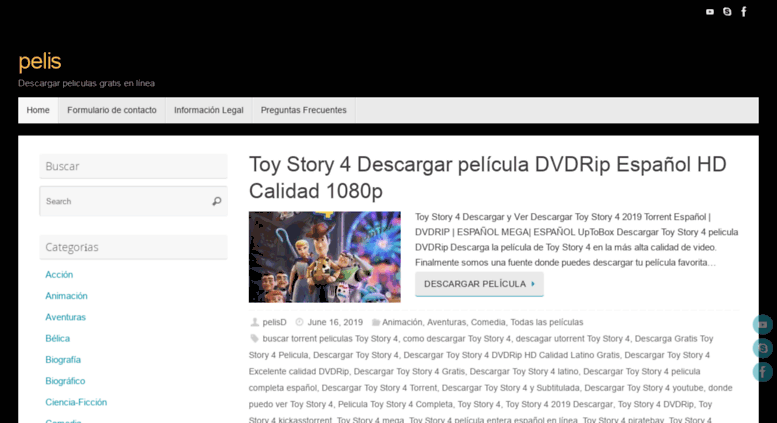This screenshot has height=423, width=777.
Task: Open tag Descargar Toy Story 4 latino
Action: (524, 371)
